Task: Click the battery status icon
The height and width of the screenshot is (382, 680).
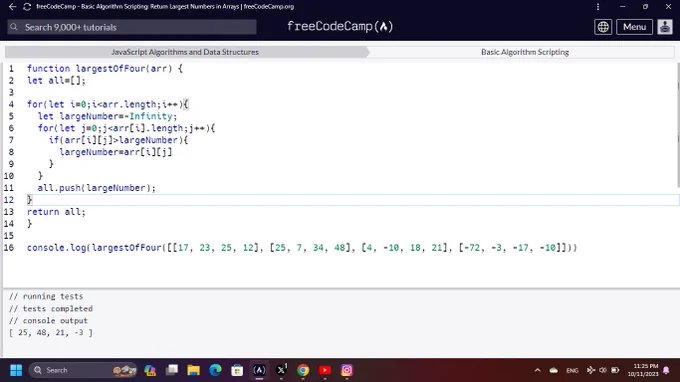Action: 615,370
